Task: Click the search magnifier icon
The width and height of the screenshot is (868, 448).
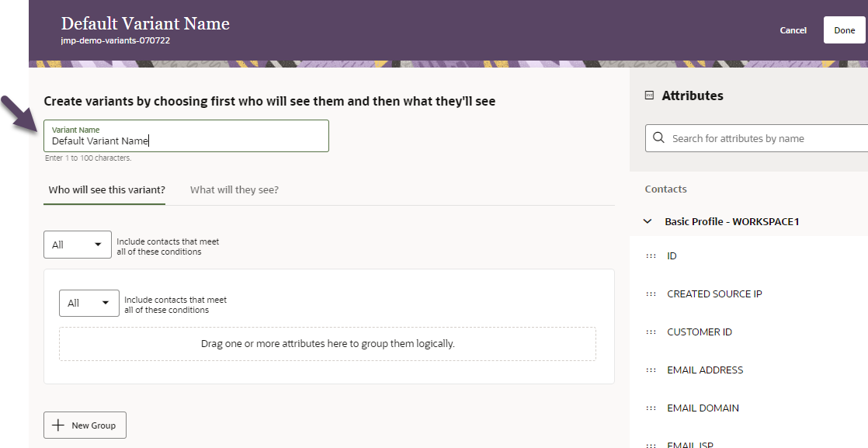Action: (659, 138)
